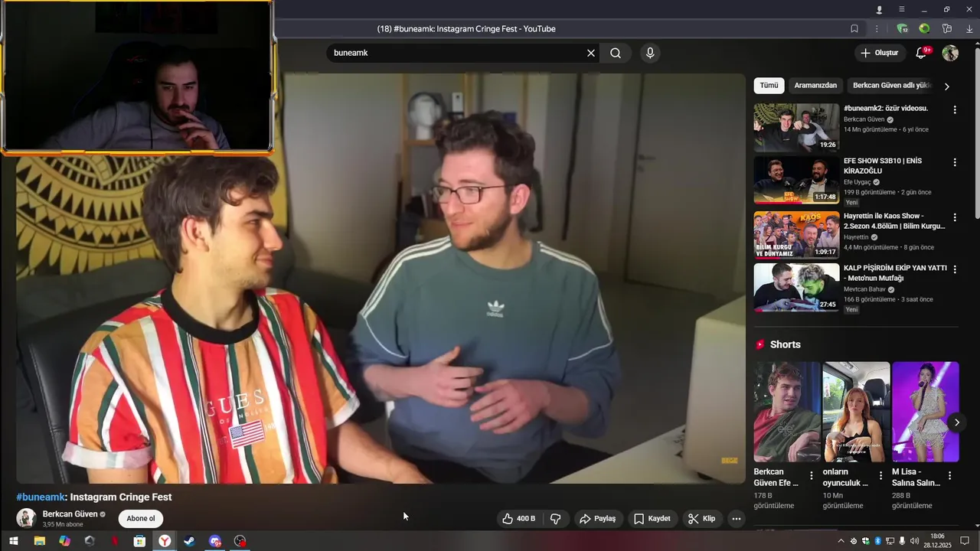The width and height of the screenshot is (980, 551).
Task: Create a clip with Klip button
Action: click(702, 519)
